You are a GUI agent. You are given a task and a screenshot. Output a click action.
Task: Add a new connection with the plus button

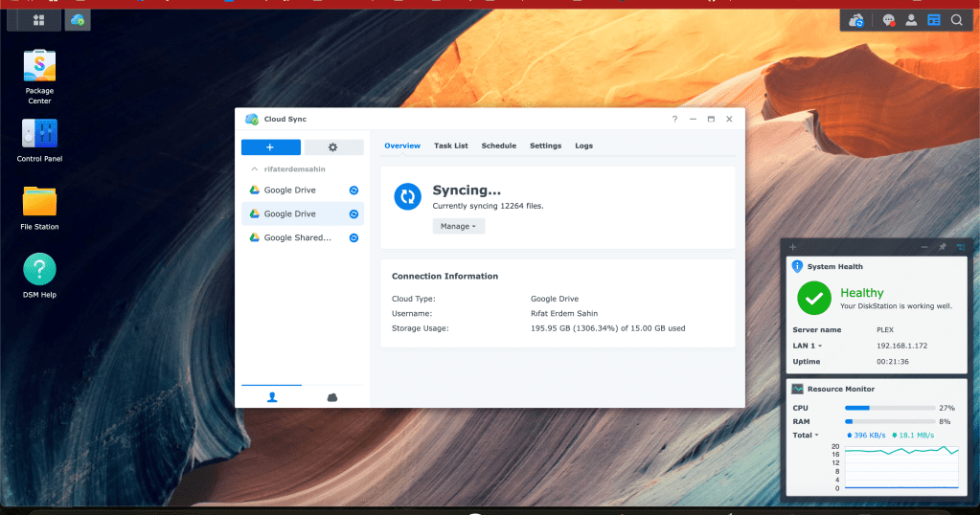pos(270,147)
